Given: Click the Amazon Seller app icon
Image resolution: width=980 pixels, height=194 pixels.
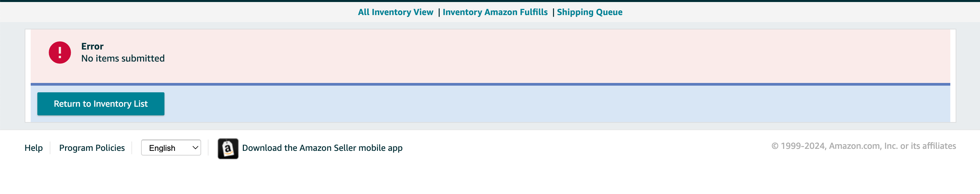Looking at the screenshot, I should tap(228, 148).
